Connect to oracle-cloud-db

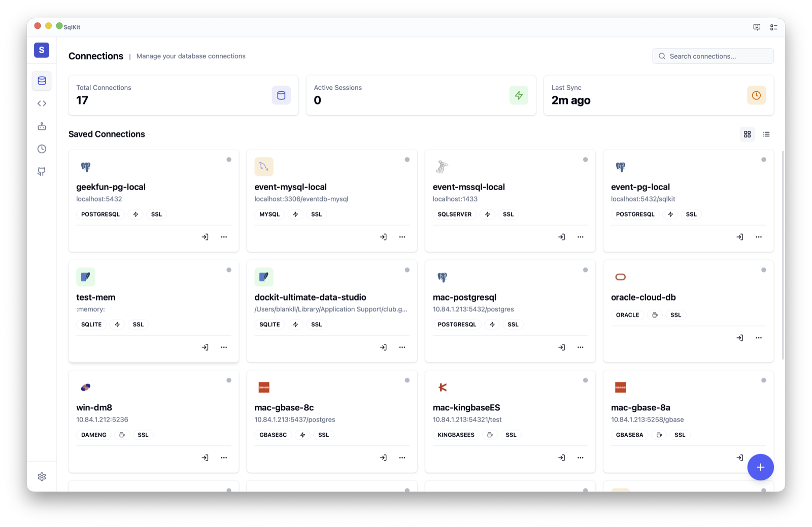coord(740,338)
